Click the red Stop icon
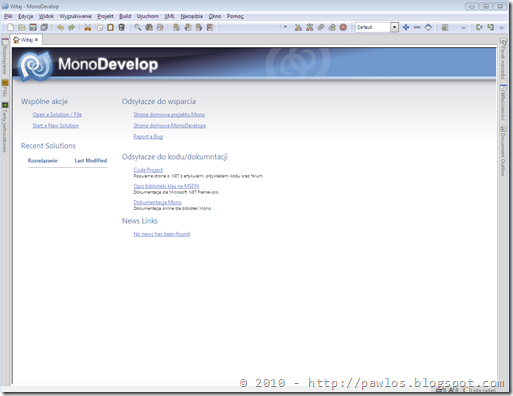The height and width of the screenshot is (396, 513). click(x=343, y=27)
